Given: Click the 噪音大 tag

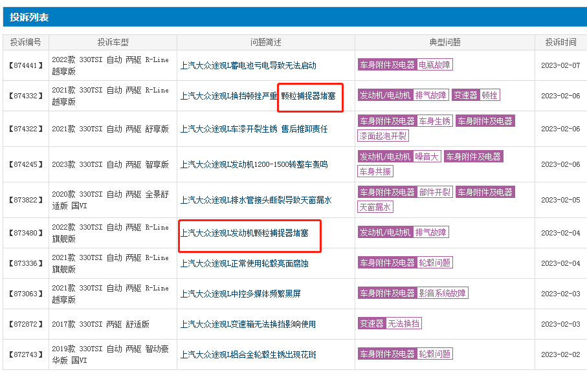Looking at the screenshot, I should click(x=426, y=157).
